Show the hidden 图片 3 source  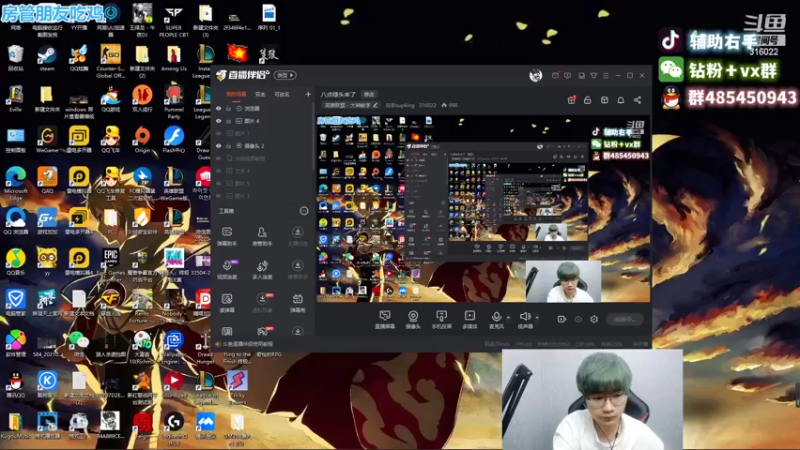click(x=219, y=196)
